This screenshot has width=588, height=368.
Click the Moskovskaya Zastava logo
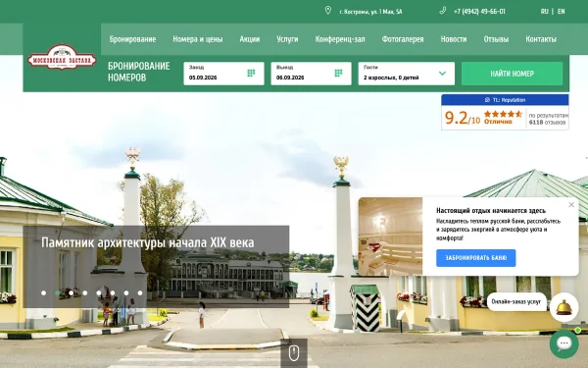pos(62,57)
